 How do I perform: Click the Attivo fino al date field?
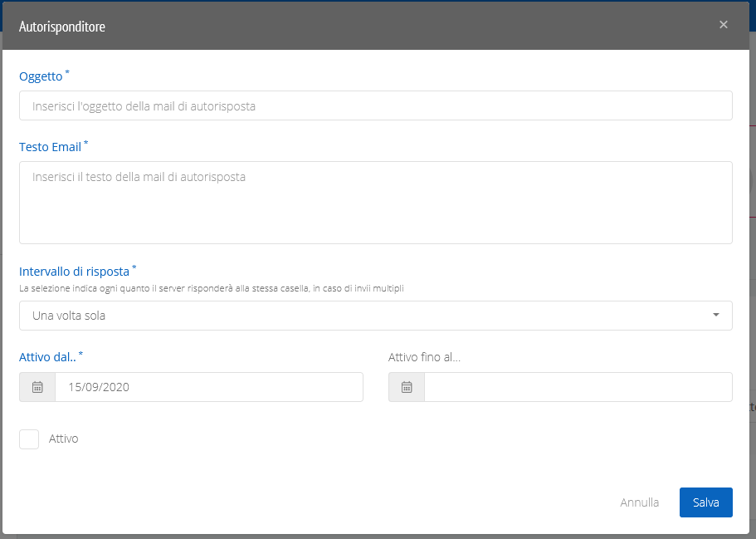[578, 387]
